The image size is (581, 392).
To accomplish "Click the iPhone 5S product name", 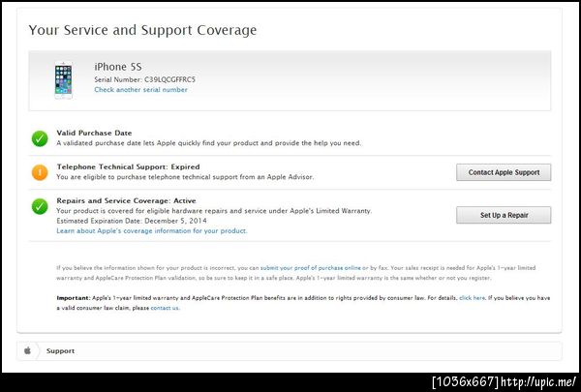I will 114,67.
